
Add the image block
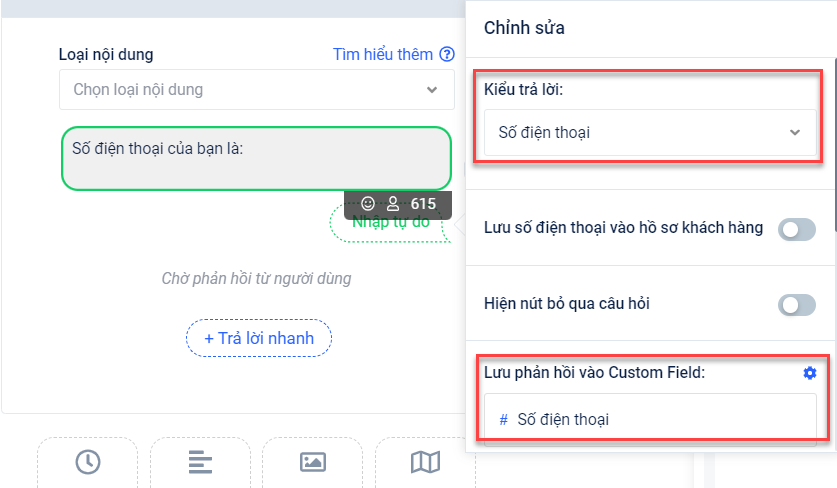[313, 462]
